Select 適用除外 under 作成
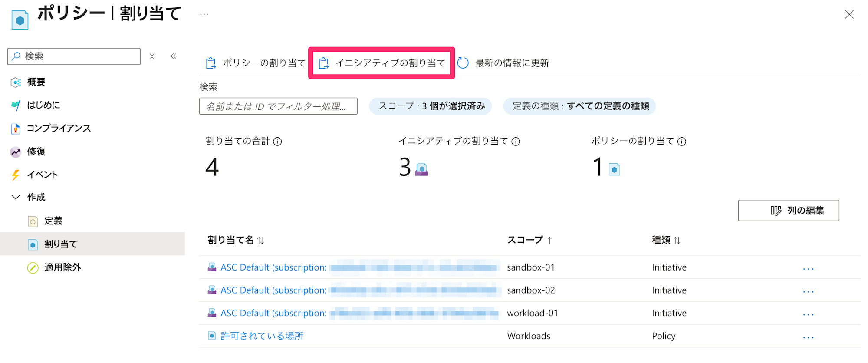Image resolution: width=868 pixels, height=363 pixels. coord(62,267)
